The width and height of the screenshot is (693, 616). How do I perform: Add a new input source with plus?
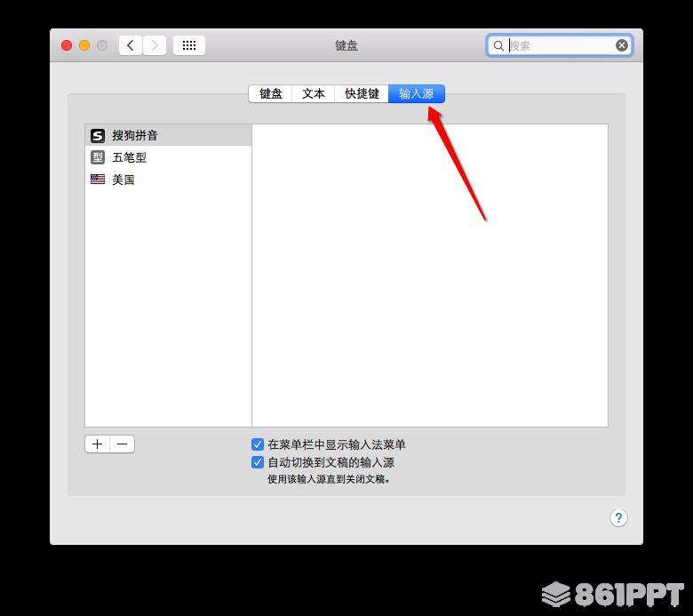pos(97,444)
